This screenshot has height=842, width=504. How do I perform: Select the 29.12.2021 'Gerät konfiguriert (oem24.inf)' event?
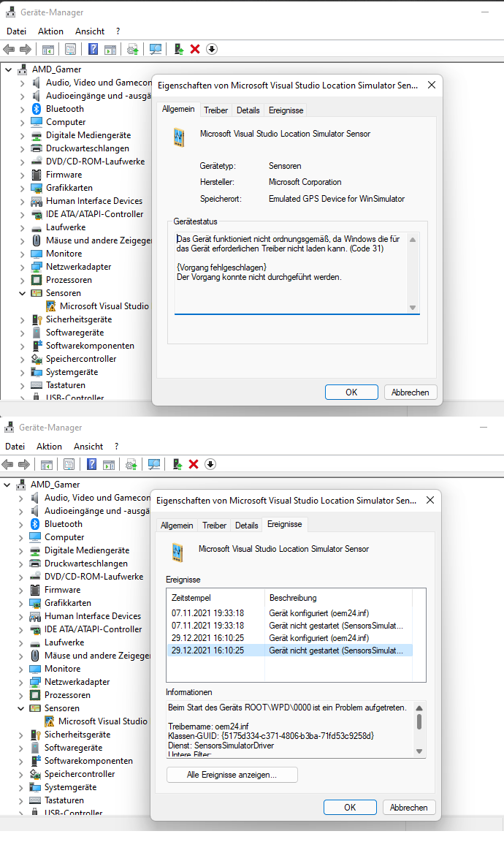coord(289,638)
